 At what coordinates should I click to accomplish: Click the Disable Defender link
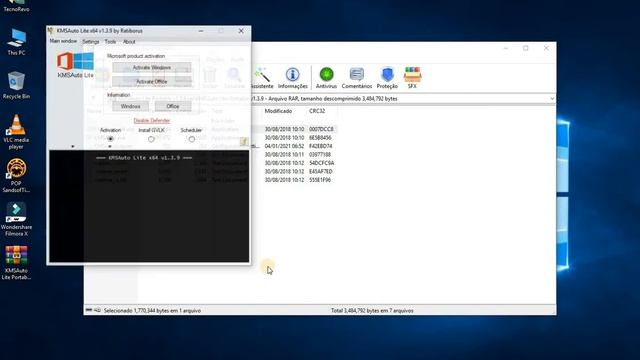pyautogui.click(x=152, y=120)
